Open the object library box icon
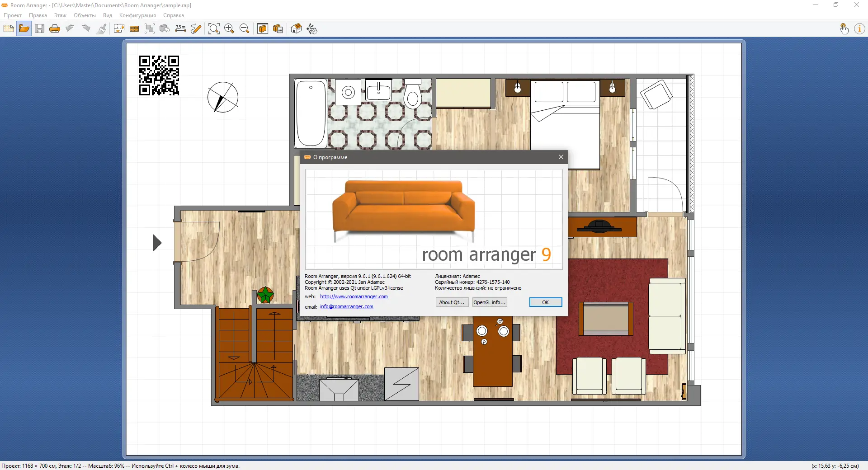 (263, 29)
